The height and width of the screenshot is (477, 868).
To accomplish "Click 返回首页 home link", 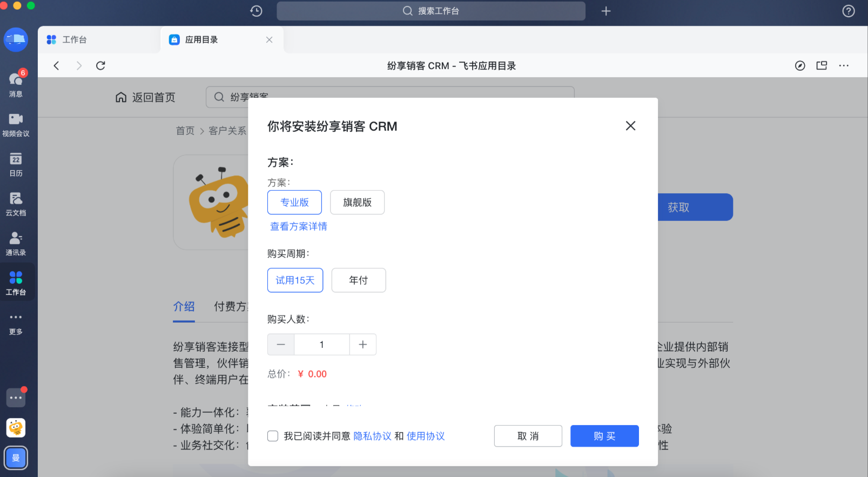I will pos(146,97).
